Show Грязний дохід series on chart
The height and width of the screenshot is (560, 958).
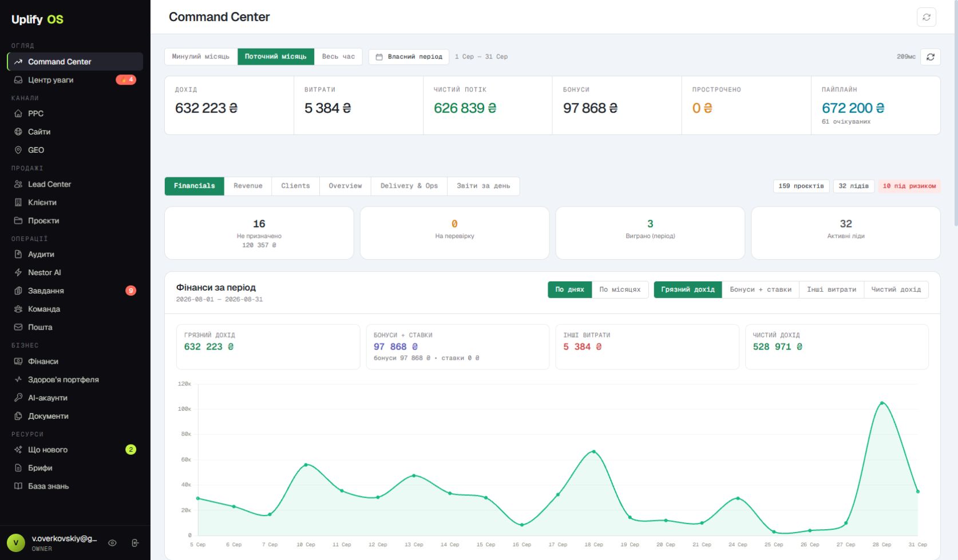pos(688,290)
